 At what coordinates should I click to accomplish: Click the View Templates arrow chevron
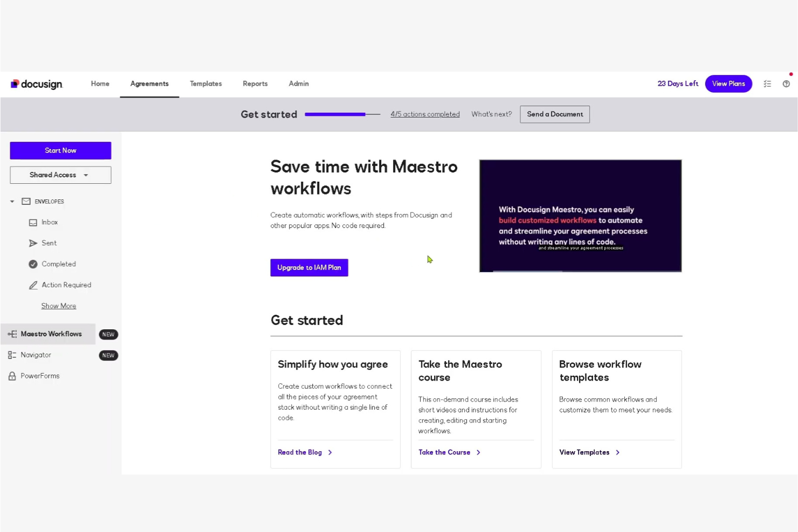point(617,453)
